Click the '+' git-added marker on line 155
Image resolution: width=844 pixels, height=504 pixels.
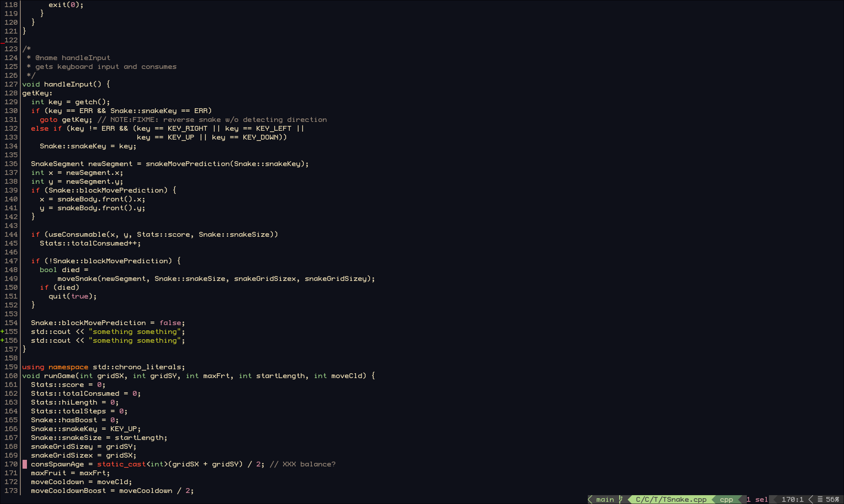2,331
